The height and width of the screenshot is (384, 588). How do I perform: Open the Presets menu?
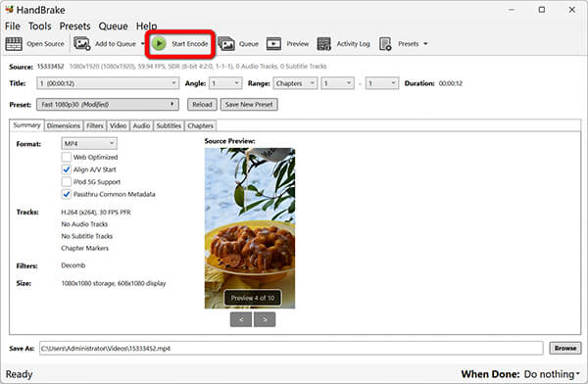(75, 26)
